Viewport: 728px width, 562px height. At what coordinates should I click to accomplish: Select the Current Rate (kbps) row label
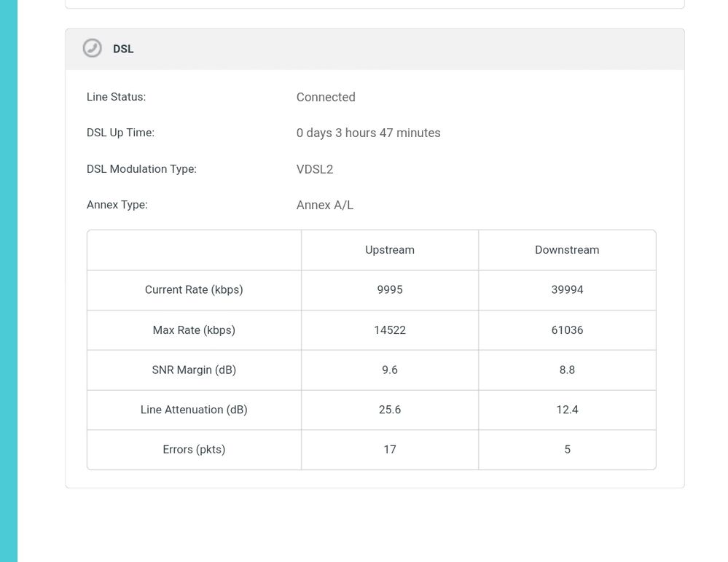194,289
